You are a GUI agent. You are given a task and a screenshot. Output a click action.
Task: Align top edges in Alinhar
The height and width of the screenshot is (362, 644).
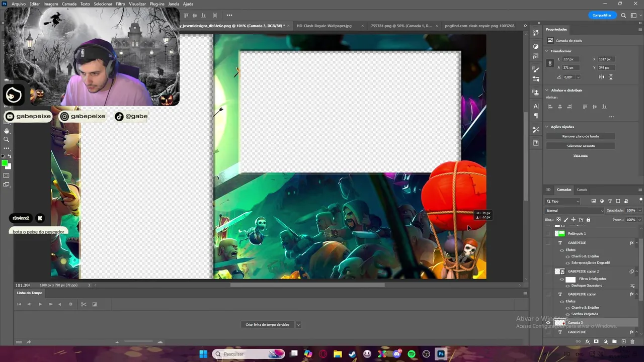click(x=585, y=107)
